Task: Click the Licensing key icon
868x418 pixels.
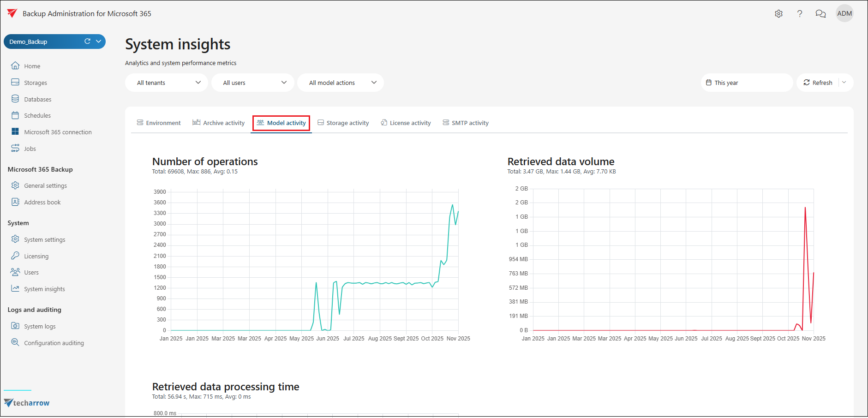Action: [15, 256]
